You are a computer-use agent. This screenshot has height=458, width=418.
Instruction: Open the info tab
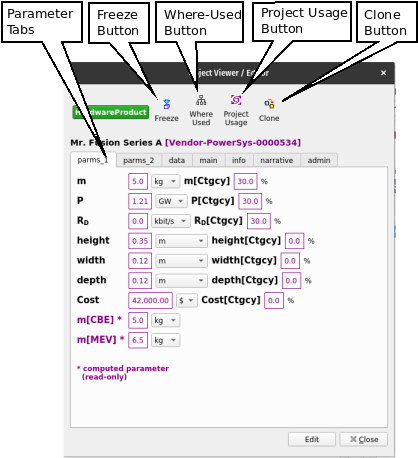point(239,160)
